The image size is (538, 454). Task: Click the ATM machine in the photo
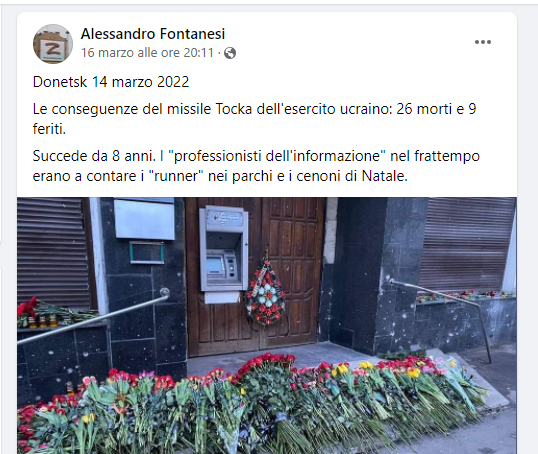[x=224, y=253]
